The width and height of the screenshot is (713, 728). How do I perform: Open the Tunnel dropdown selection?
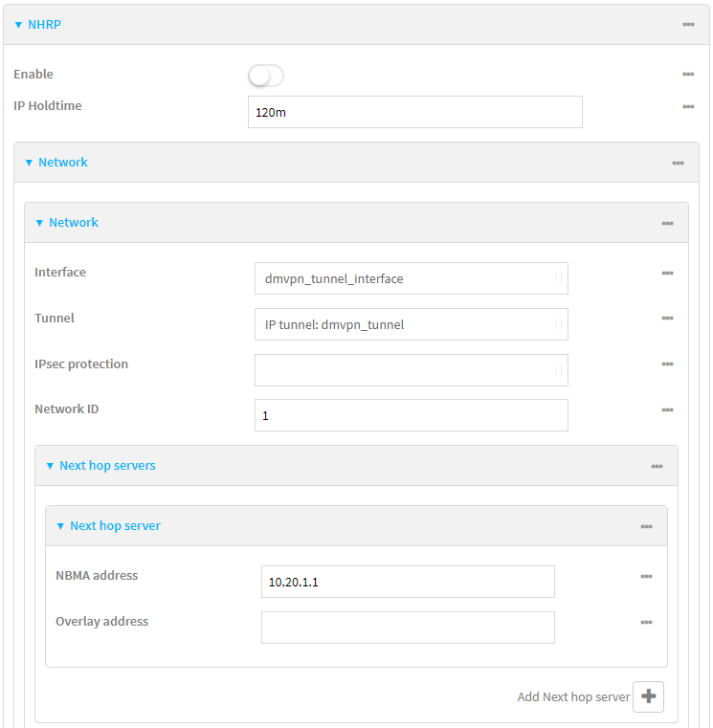coord(411,324)
